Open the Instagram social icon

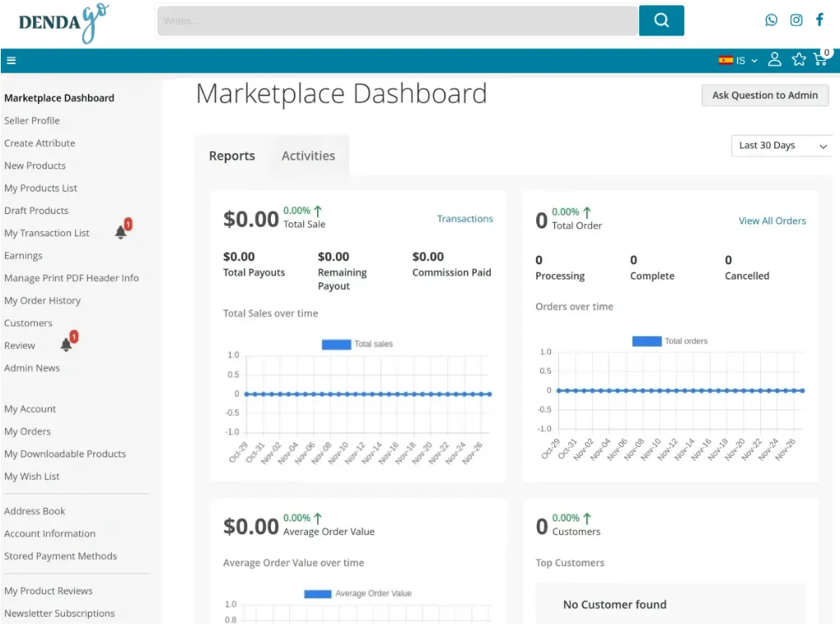coord(796,20)
